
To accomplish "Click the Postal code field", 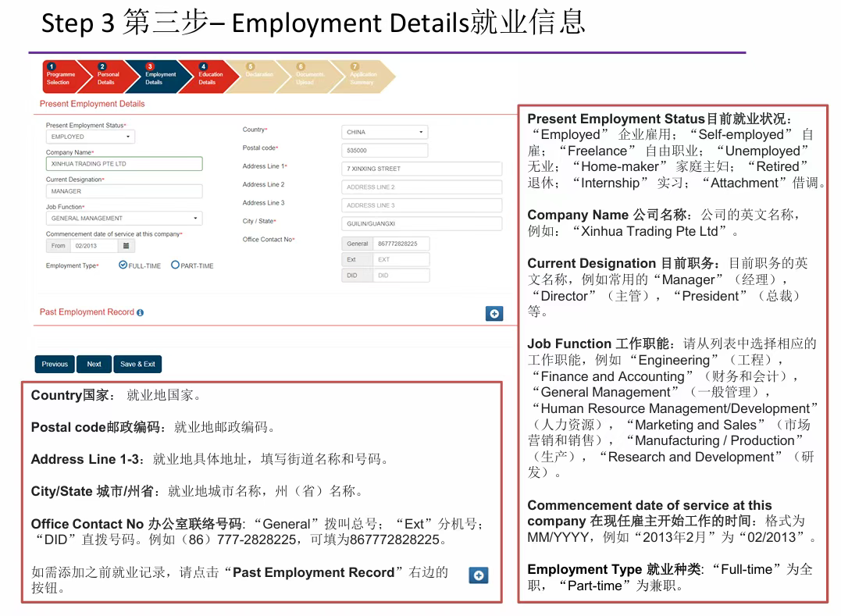I will [384, 150].
